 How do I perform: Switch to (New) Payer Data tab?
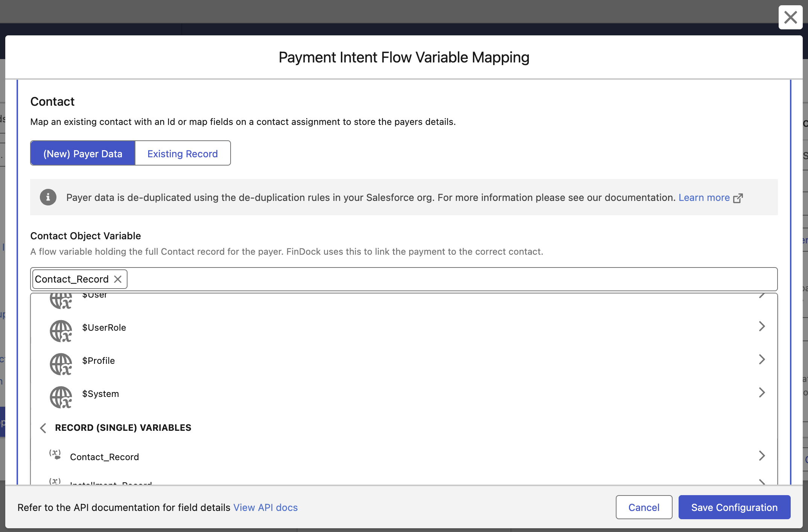(83, 154)
